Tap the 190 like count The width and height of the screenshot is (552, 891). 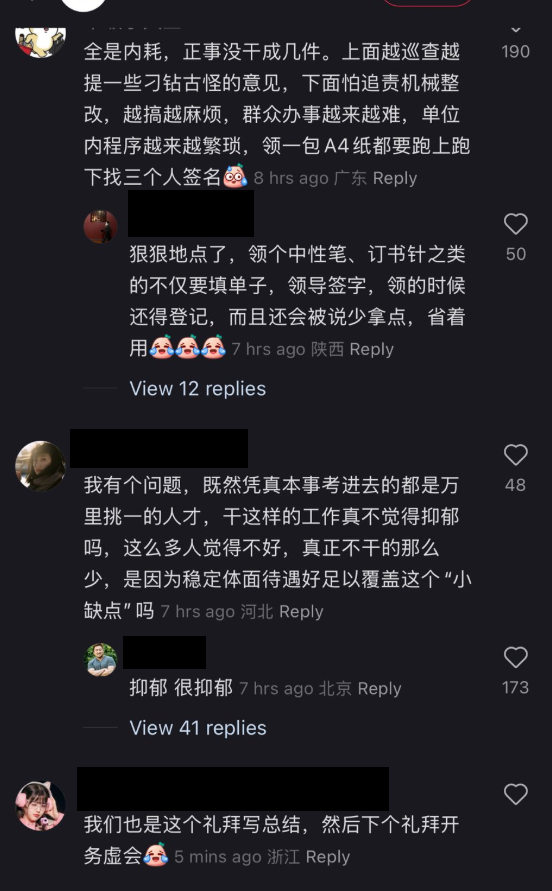click(516, 52)
